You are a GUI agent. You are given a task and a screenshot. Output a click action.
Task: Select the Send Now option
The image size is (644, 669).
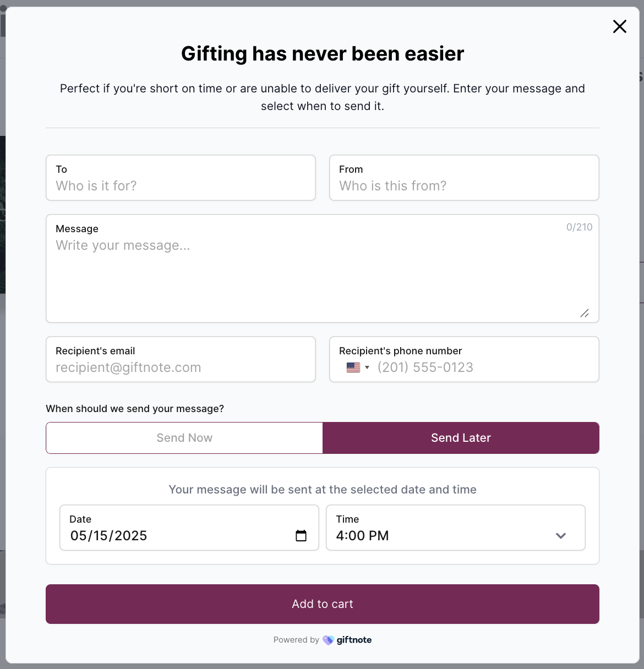pos(184,438)
